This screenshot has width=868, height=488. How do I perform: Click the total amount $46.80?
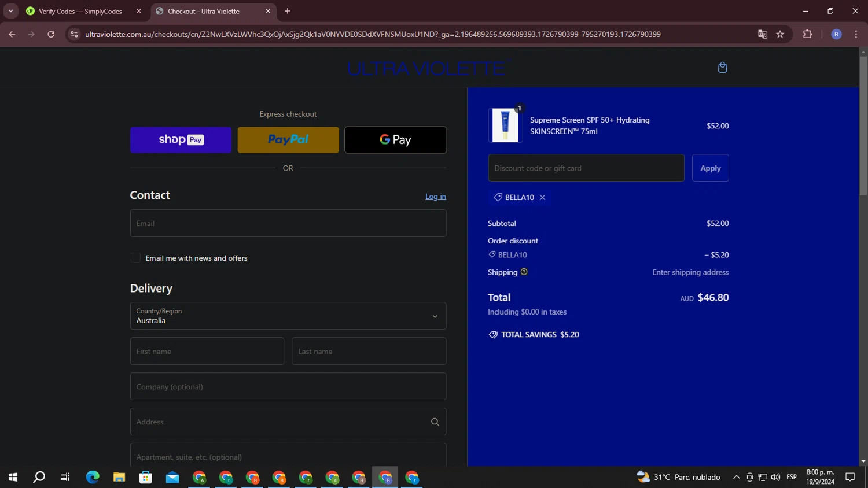[713, 297]
